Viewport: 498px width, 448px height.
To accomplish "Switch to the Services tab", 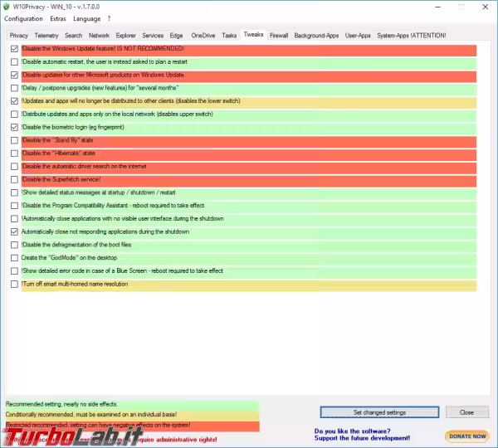I will [153, 36].
